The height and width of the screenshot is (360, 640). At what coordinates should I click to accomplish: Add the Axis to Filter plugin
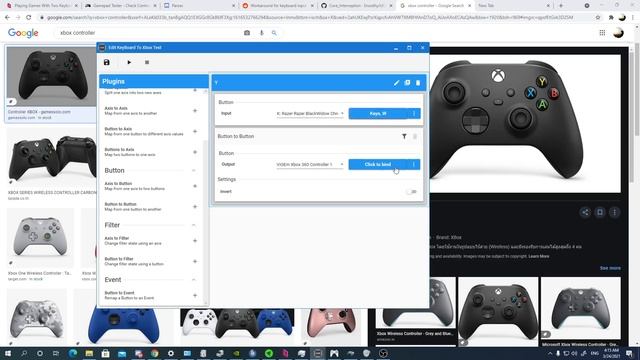click(x=195, y=241)
